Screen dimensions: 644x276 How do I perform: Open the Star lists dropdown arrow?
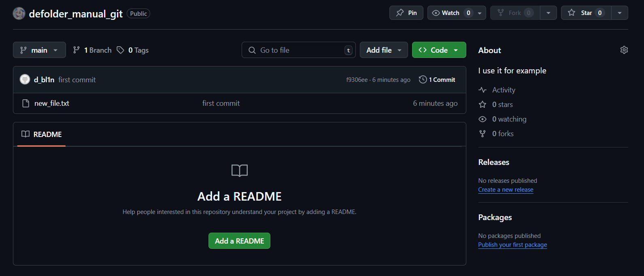620,13
